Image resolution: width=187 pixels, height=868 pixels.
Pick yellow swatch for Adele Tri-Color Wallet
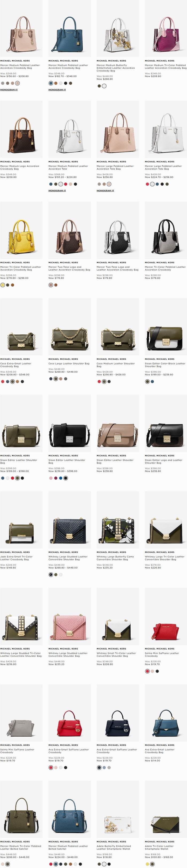coord(147,864)
